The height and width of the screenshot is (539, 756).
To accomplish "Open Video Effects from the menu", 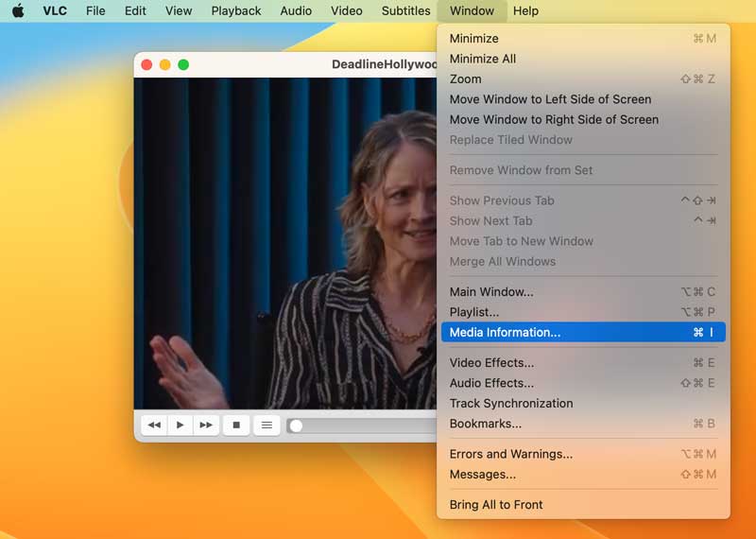I will pyautogui.click(x=491, y=363).
